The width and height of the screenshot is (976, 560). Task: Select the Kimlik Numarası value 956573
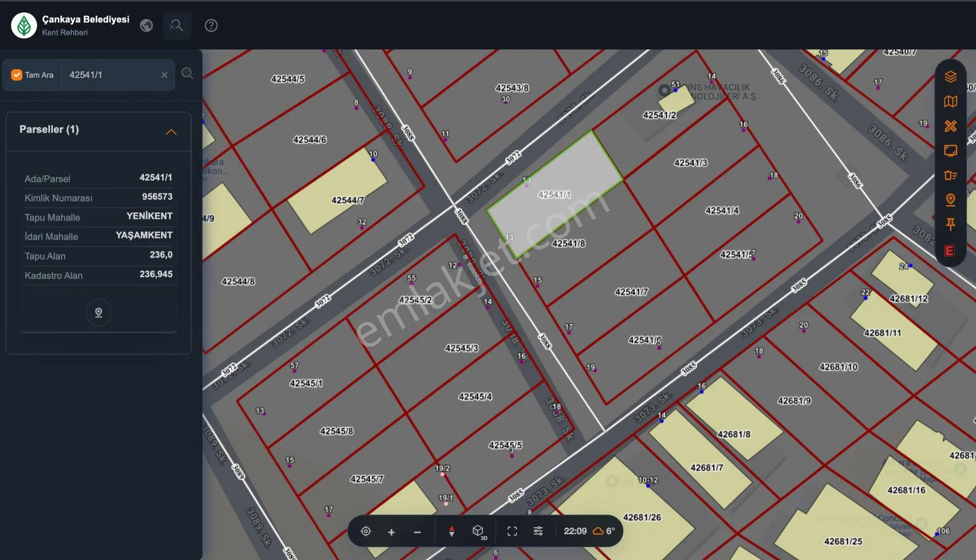tap(157, 197)
